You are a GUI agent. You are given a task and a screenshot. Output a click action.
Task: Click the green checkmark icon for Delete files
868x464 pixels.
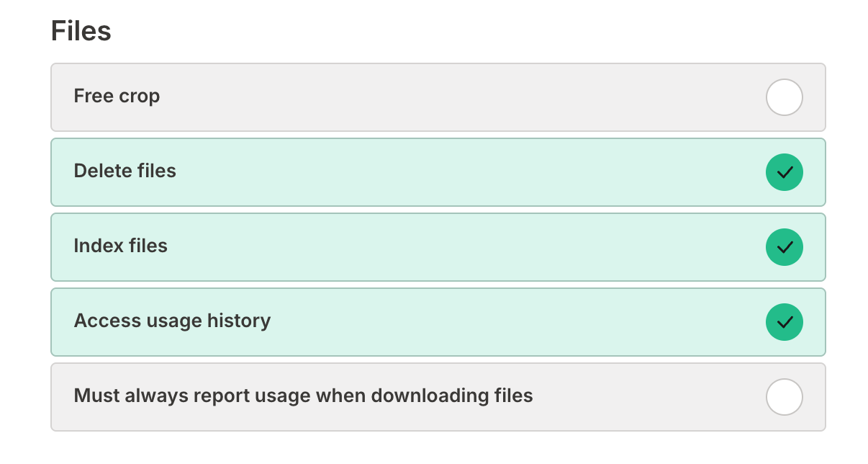pyautogui.click(x=784, y=172)
